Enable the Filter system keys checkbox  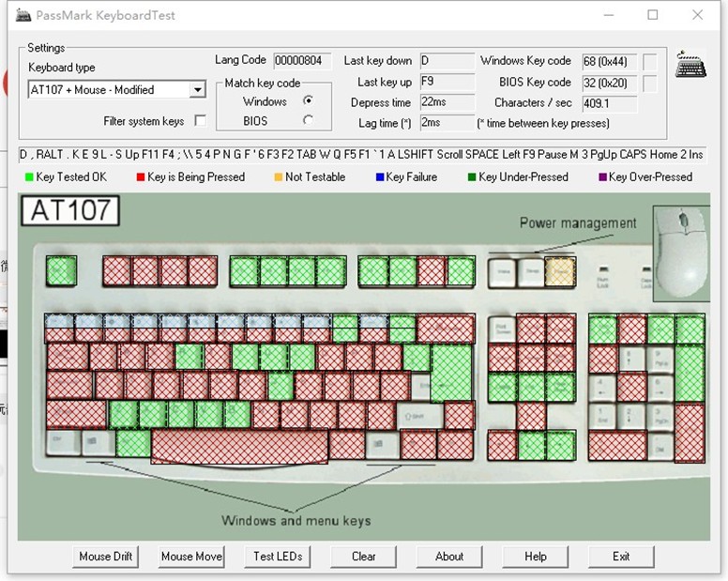(x=200, y=121)
